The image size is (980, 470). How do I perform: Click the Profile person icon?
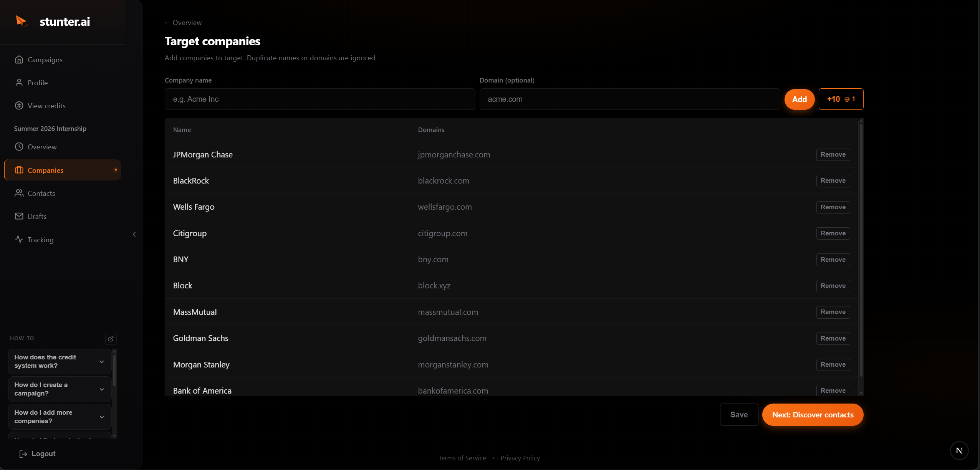click(x=19, y=83)
